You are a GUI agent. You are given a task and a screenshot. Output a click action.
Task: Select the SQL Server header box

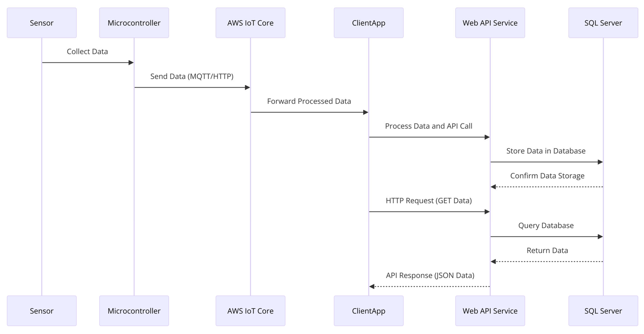603,23
